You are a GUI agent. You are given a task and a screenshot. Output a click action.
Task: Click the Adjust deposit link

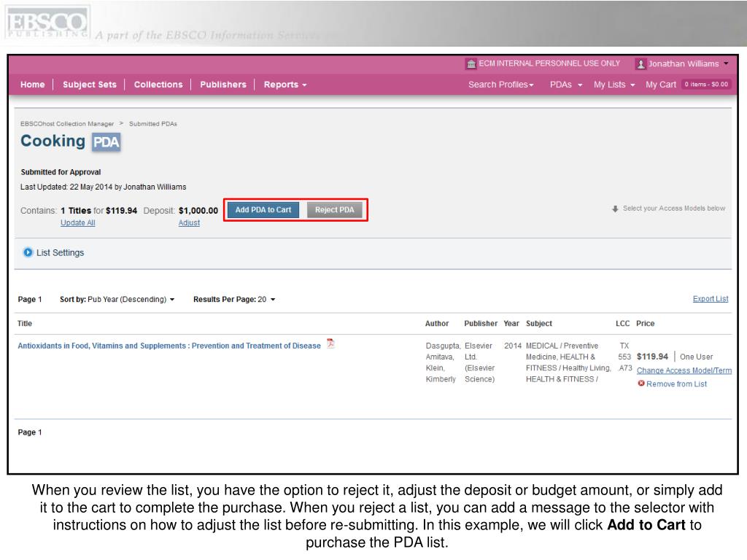pyautogui.click(x=189, y=223)
